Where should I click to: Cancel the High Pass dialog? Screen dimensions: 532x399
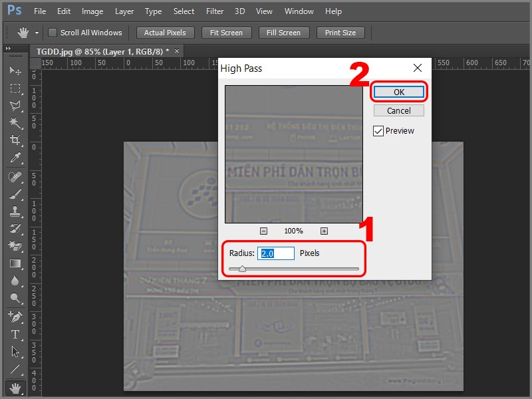click(x=399, y=111)
